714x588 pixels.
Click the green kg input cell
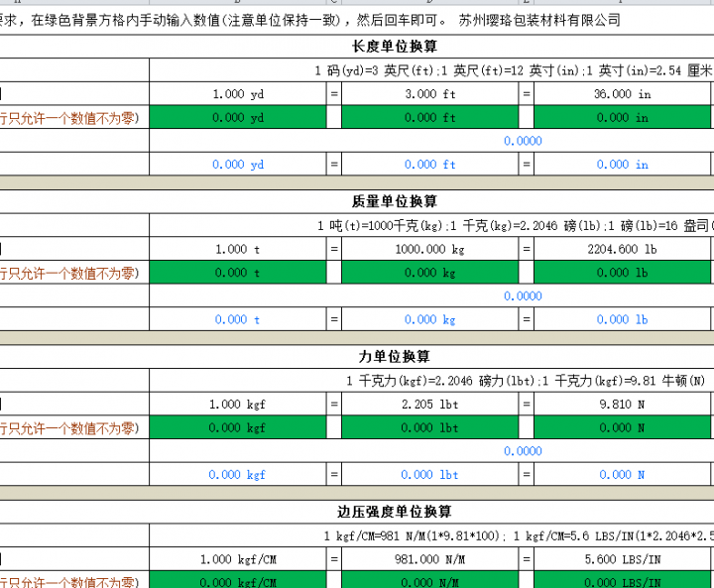click(429, 273)
